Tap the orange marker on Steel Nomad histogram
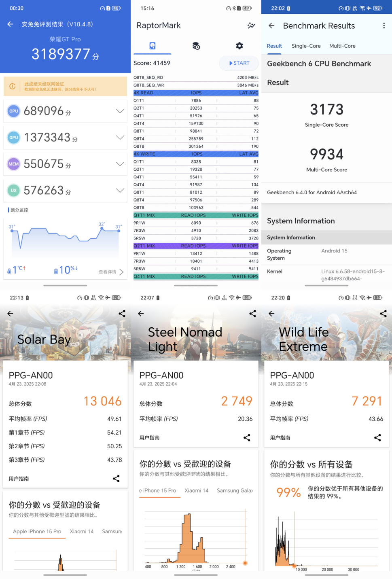This screenshot has height=579, width=392. [245, 563]
